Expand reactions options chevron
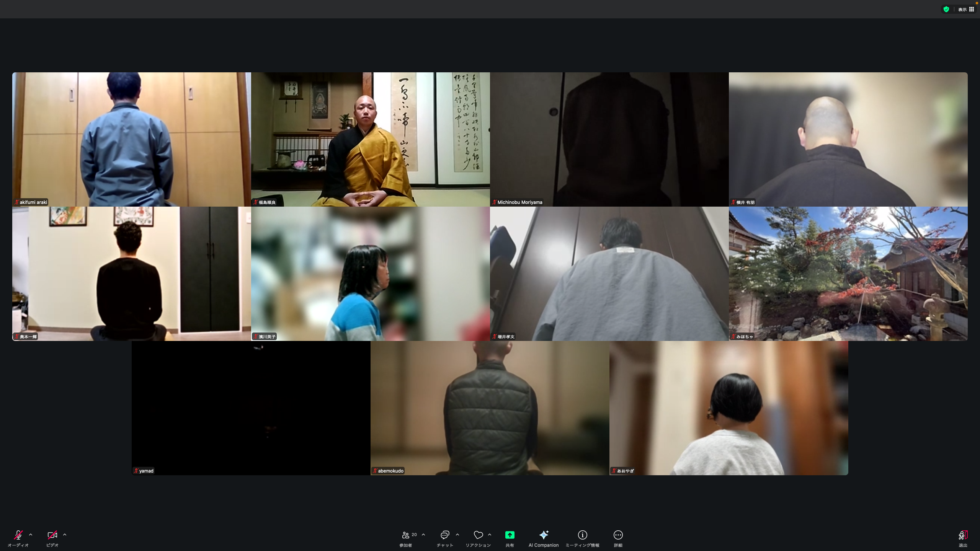Image resolution: width=980 pixels, height=551 pixels. (490, 535)
